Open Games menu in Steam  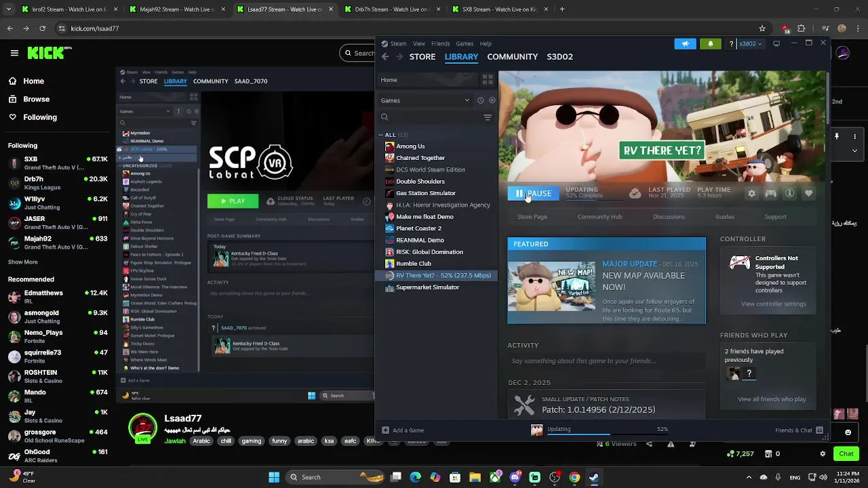[465, 43]
